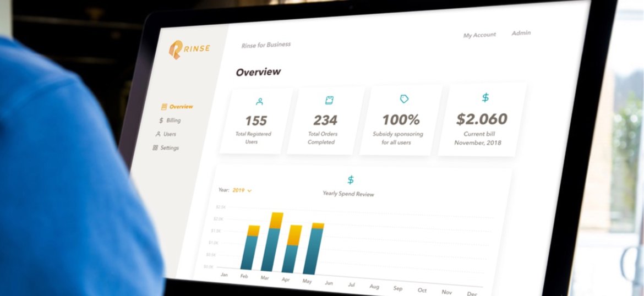Click the May bar in spend chart

(313, 249)
